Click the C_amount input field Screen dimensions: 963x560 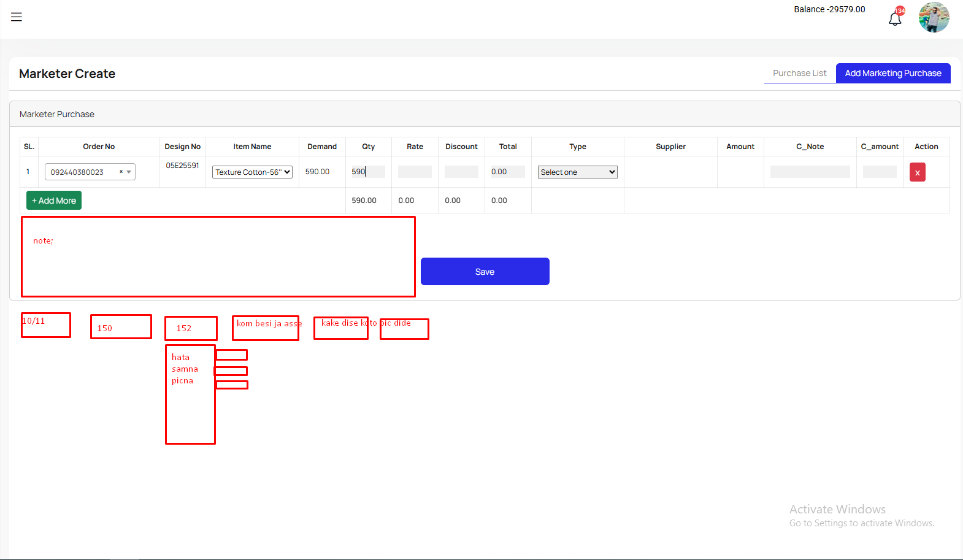(880, 172)
